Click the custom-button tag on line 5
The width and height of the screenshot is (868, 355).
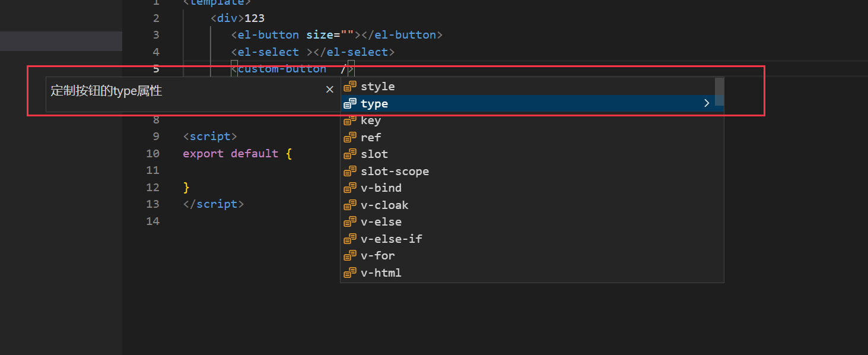(x=282, y=69)
